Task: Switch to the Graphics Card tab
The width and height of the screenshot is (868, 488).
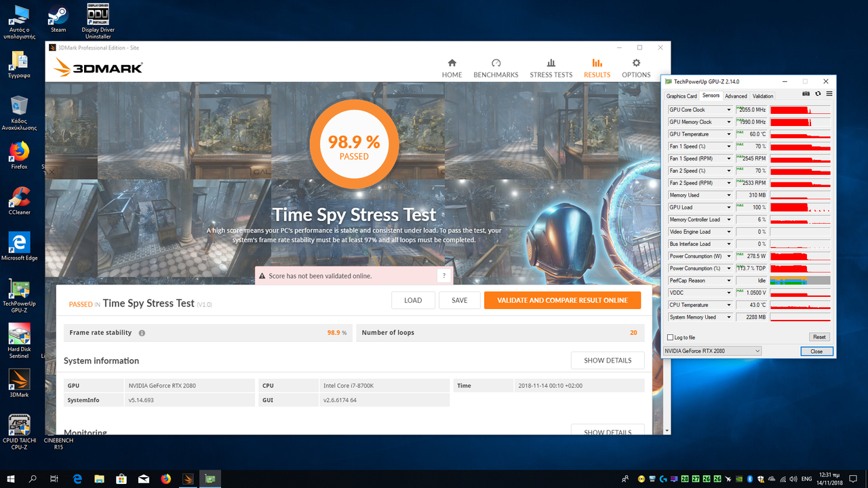Action: click(x=681, y=96)
